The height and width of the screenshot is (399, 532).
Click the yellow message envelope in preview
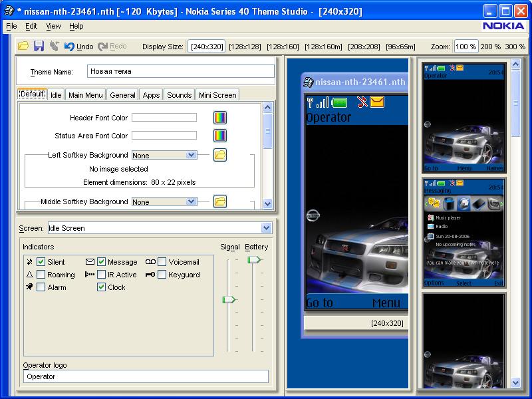click(x=377, y=102)
